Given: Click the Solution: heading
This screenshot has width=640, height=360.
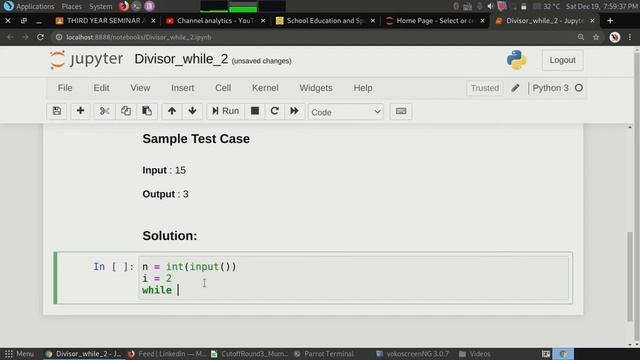Looking at the screenshot, I should pyautogui.click(x=170, y=236).
